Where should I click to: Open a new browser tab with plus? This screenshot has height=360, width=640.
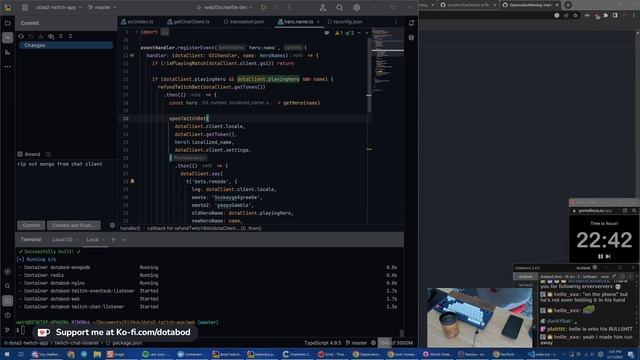click(568, 5)
